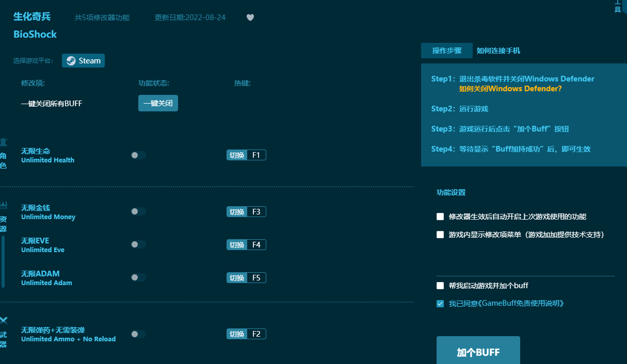
Task: Switch to 如何连接手机 tab
Action: 499,51
